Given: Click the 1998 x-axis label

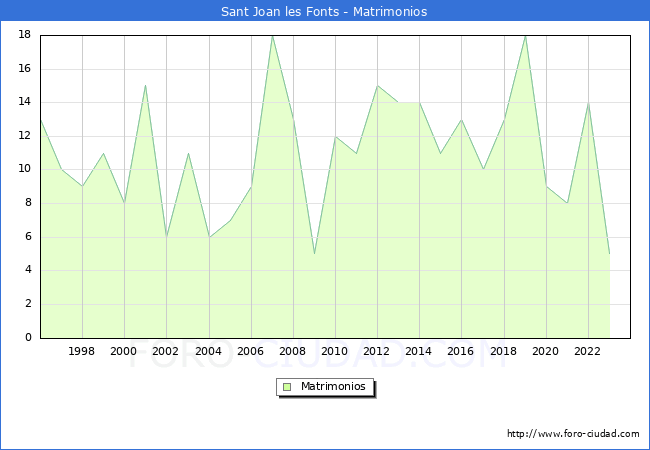Looking at the screenshot, I should (82, 351).
